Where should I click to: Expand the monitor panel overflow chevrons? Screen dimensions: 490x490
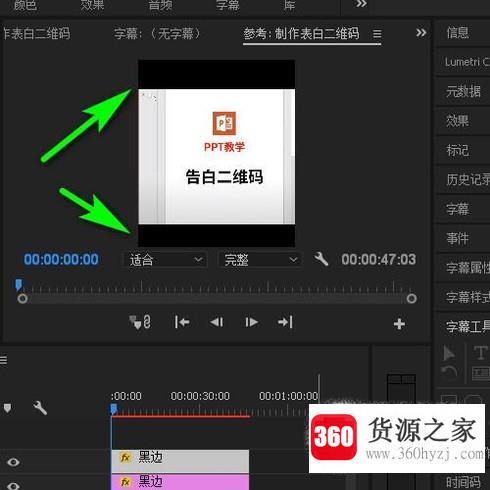pos(421,33)
